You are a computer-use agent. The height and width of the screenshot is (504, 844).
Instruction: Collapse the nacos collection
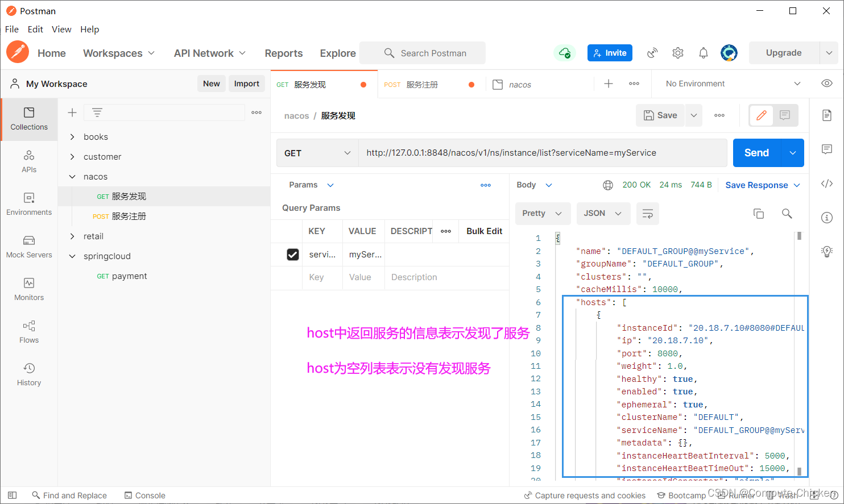tap(72, 177)
